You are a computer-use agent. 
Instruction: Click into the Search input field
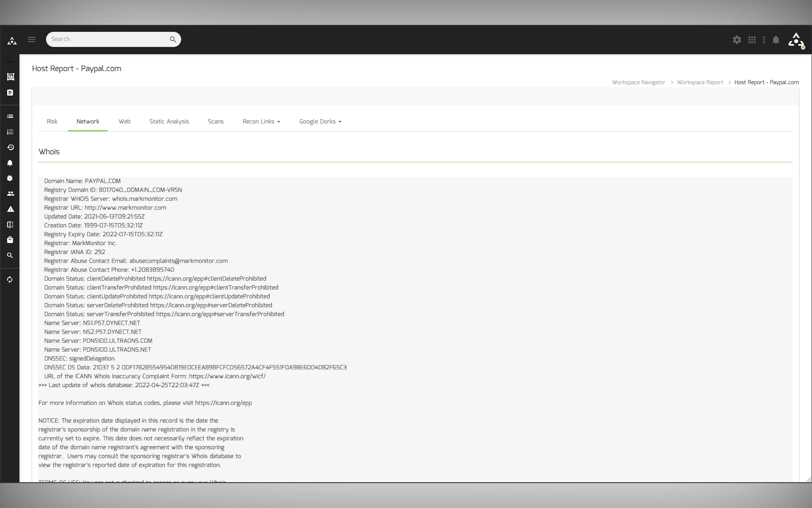coord(107,39)
